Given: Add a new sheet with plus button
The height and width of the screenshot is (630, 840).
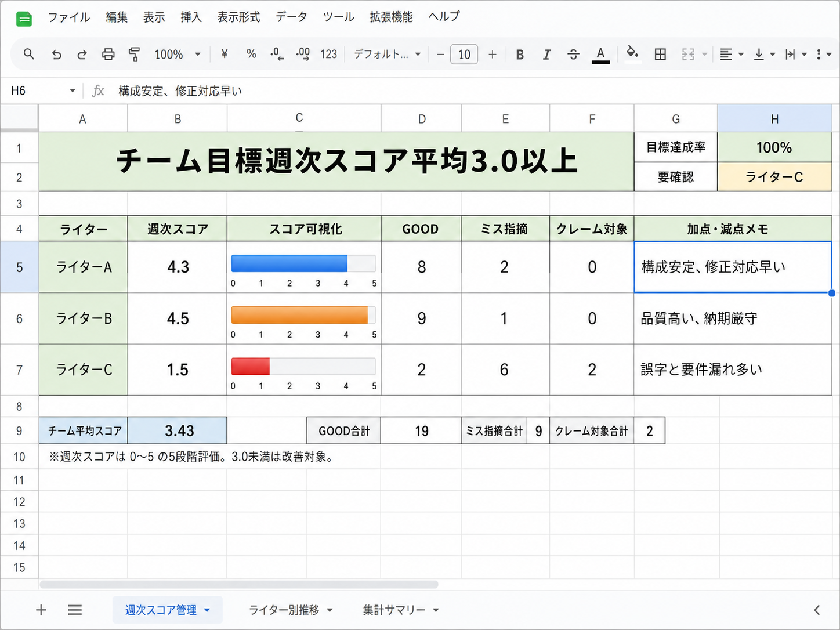Looking at the screenshot, I should [41, 610].
